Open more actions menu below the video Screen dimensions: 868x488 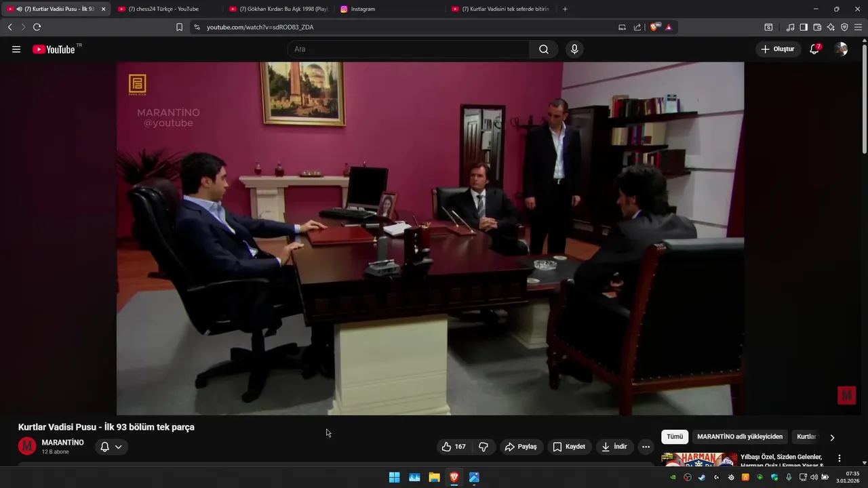[646, 447]
